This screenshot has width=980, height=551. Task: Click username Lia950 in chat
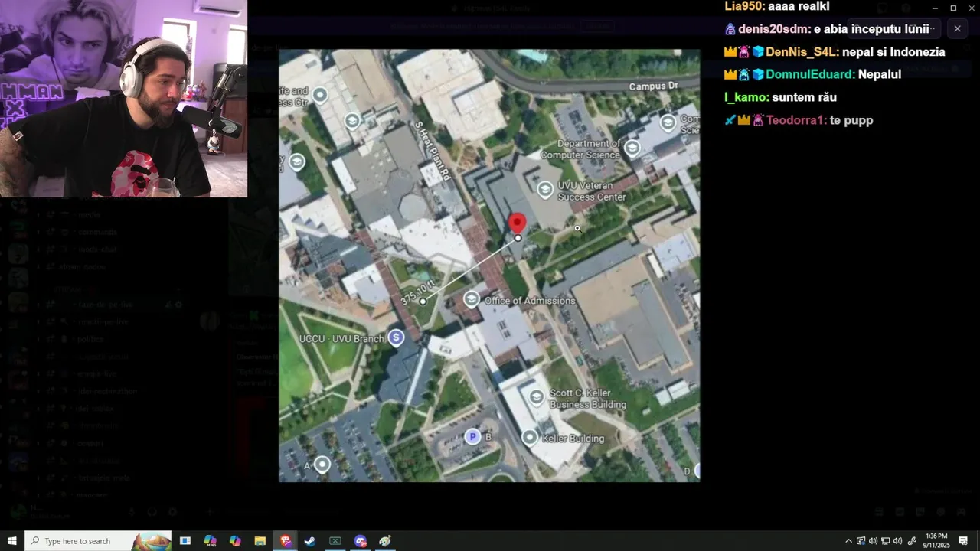tap(743, 6)
